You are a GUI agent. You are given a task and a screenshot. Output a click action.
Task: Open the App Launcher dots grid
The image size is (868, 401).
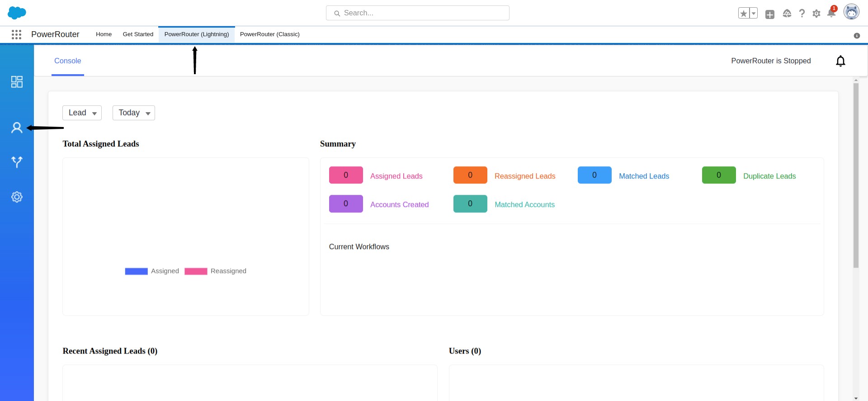[17, 34]
